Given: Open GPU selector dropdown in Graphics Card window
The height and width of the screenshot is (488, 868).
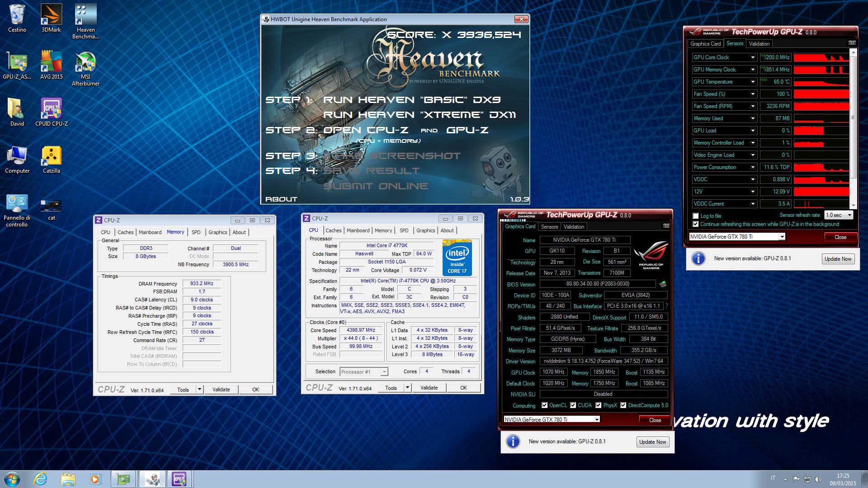Looking at the screenshot, I should [x=597, y=419].
